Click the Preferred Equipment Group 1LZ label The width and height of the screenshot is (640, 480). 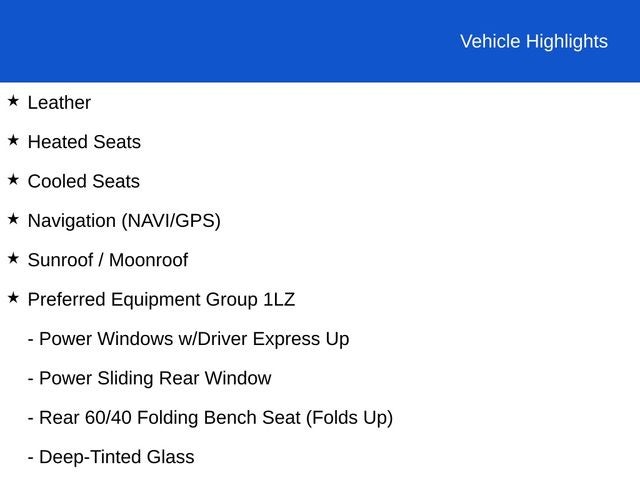[x=161, y=299]
